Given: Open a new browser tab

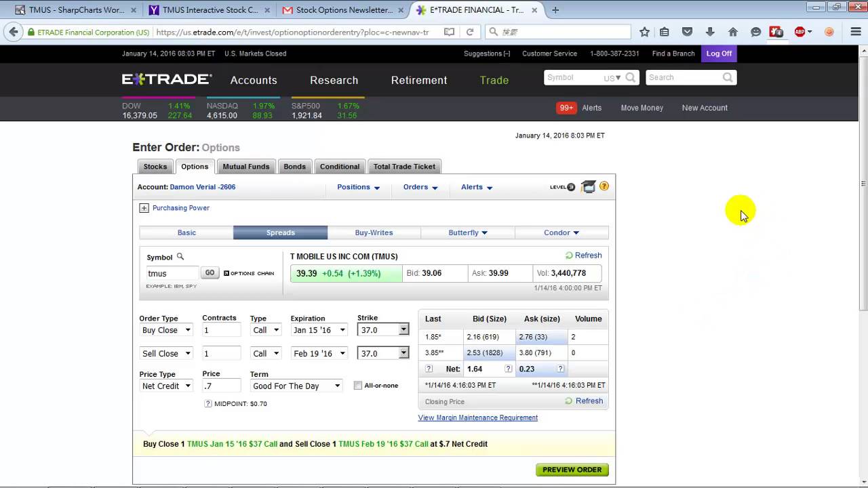Looking at the screenshot, I should (x=555, y=9).
